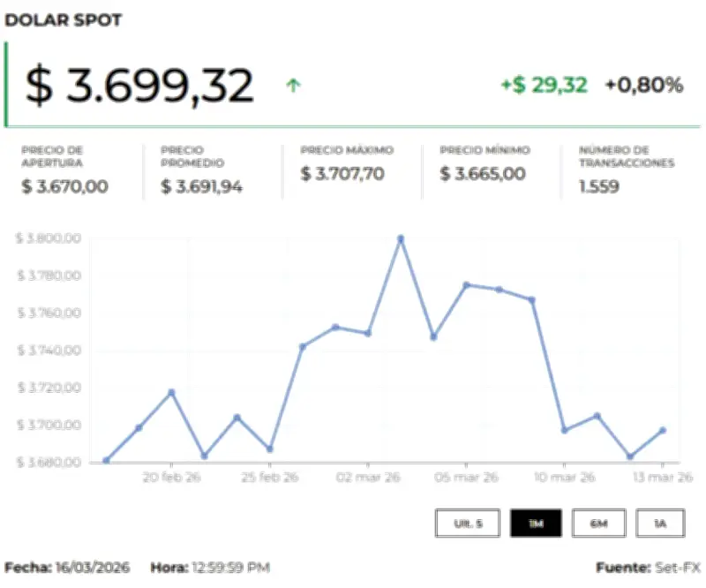Select the "1M" time range button
Viewport: 706px width, 588px height.
click(x=536, y=523)
